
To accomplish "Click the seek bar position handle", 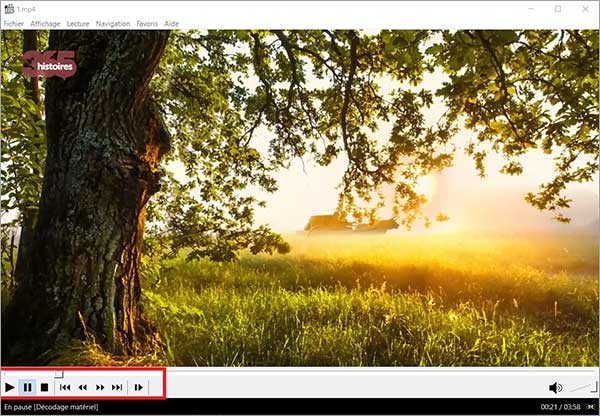I will pos(58,374).
